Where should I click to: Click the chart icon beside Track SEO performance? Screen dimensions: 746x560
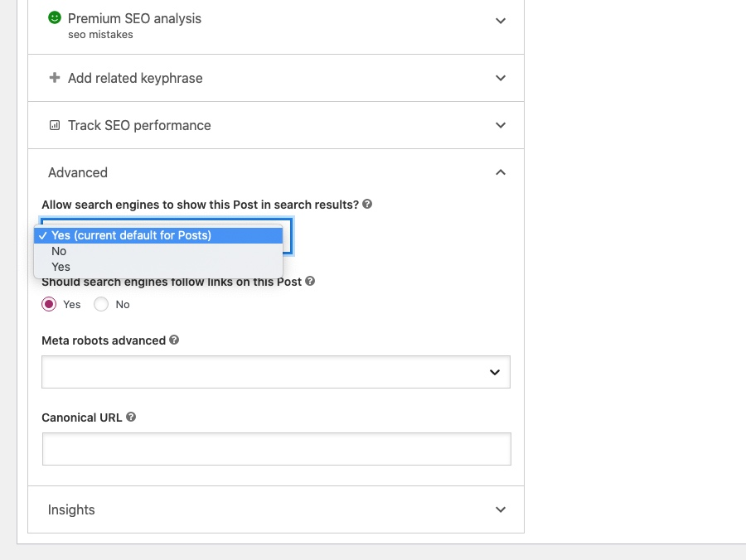55,125
